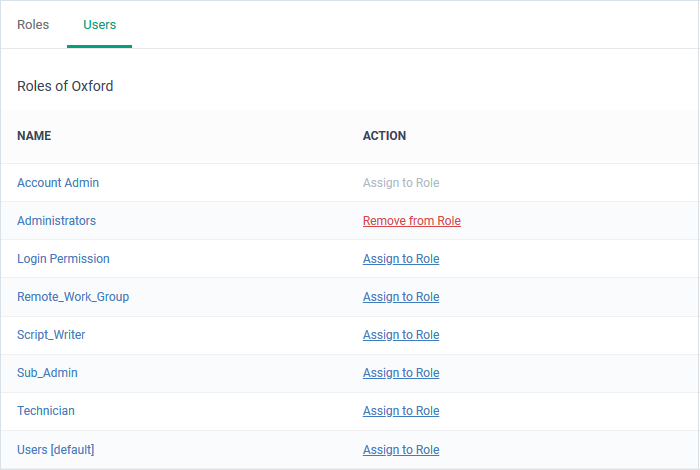This screenshot has height=470, width=700.
Task: Open the Administrators role link
Action: tap(56, 220)
